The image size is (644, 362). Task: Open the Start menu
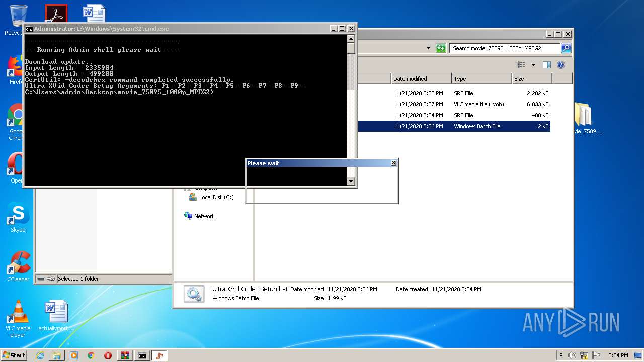click(x=14, y=355)
